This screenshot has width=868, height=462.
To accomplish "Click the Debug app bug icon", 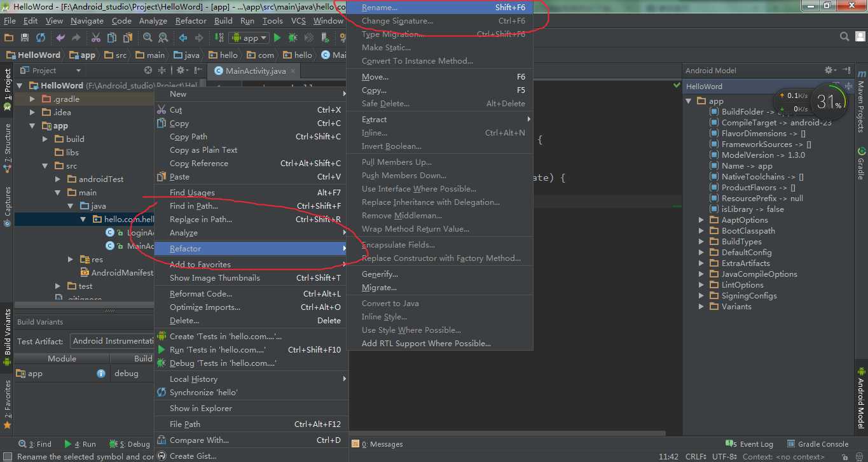I will click(293, 38).
